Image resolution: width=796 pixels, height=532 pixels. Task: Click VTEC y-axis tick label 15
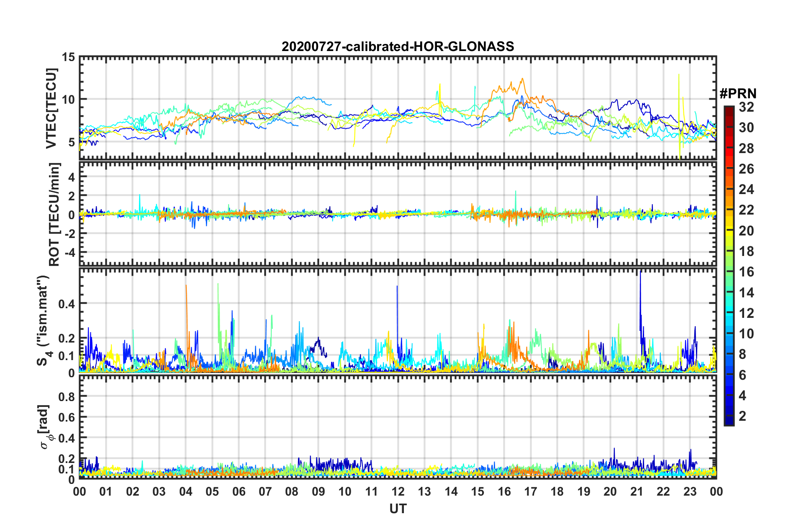pyautogui.click(x=68, y=57)
